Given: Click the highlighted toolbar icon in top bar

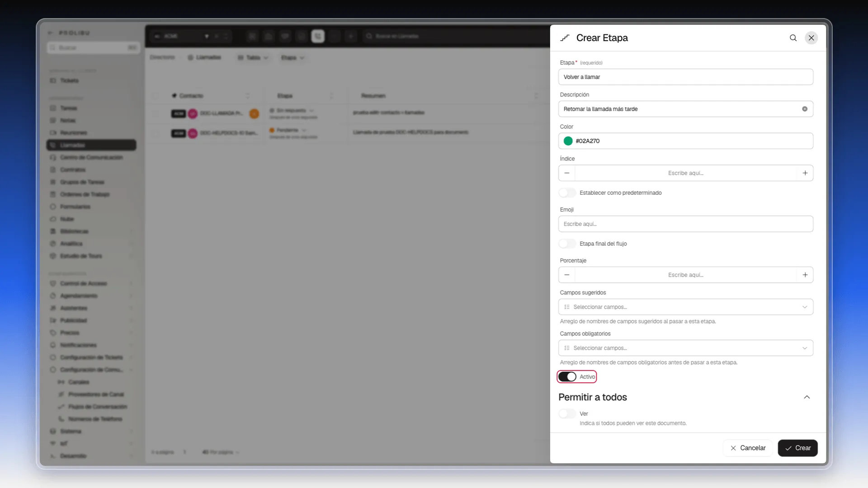Looking at the screenshot, I should click(318, 36).
